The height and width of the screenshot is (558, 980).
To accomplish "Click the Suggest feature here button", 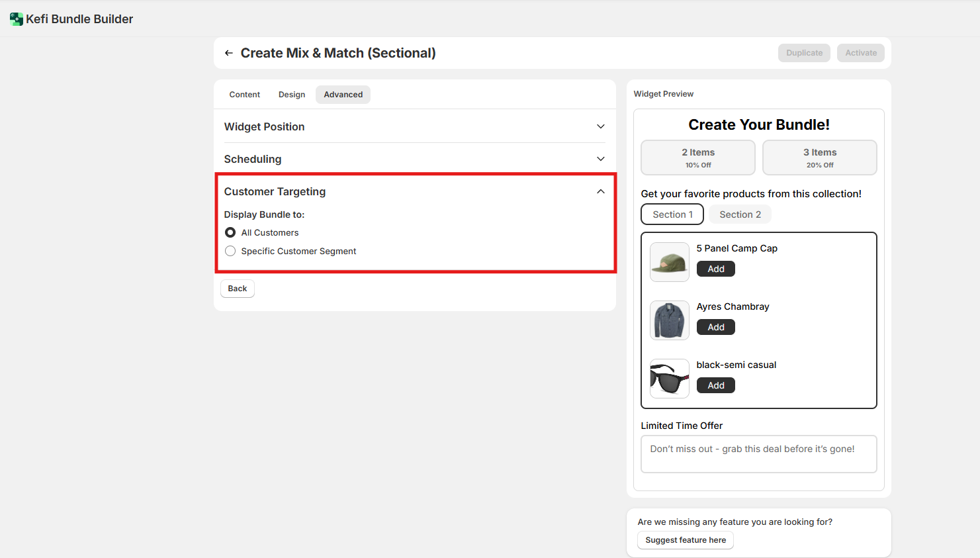I will pos(685,540).
